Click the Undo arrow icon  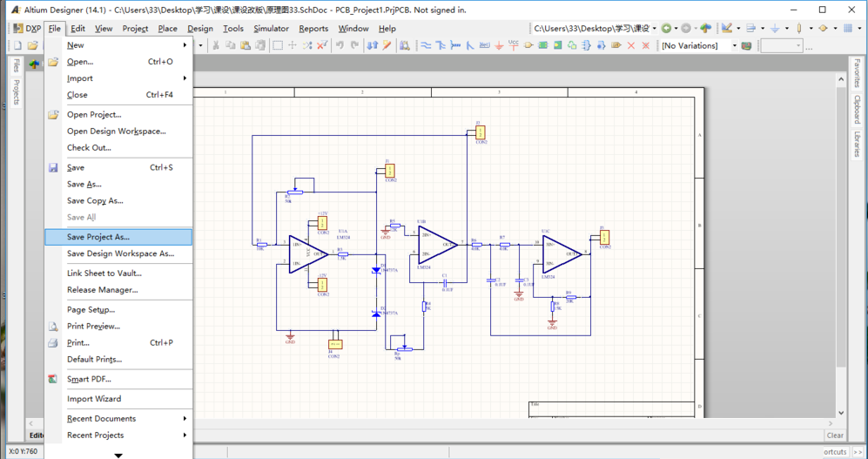point(340,45)
